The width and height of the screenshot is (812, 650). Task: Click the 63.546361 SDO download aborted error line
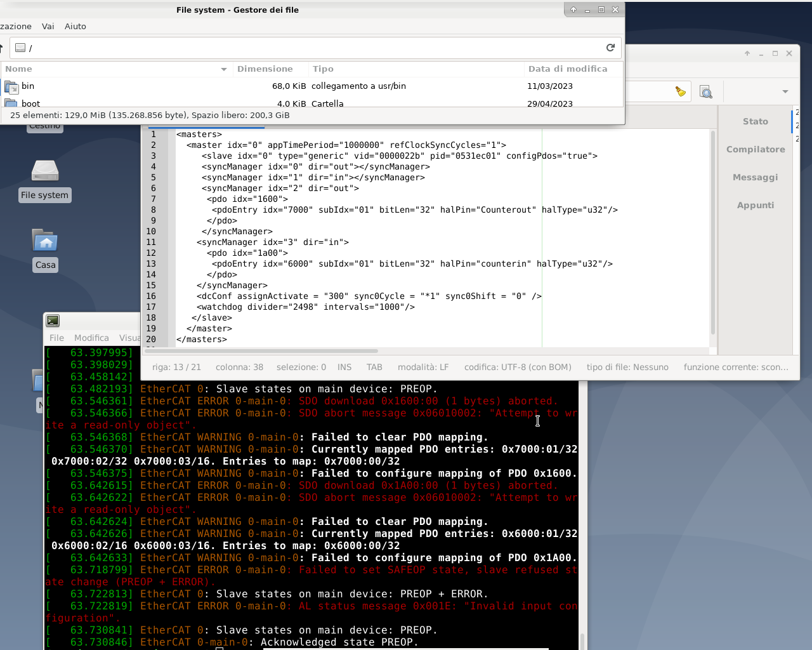tap(302, 401)
